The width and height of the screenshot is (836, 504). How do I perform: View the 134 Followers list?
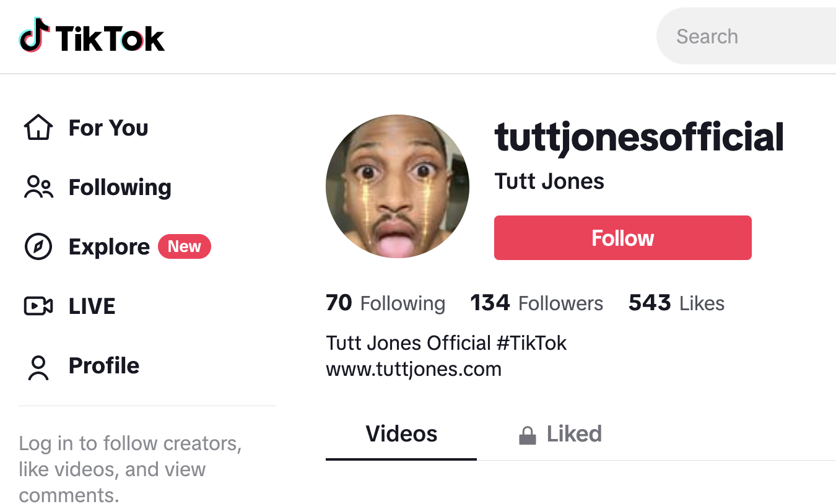coord(536,303)
